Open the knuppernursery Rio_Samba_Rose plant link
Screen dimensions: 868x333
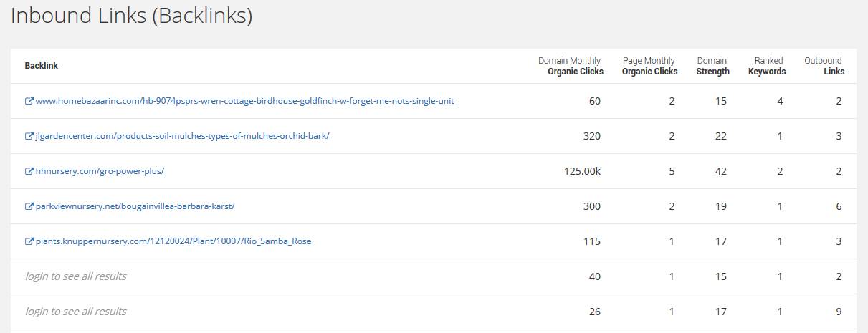(x=173, y=241)
